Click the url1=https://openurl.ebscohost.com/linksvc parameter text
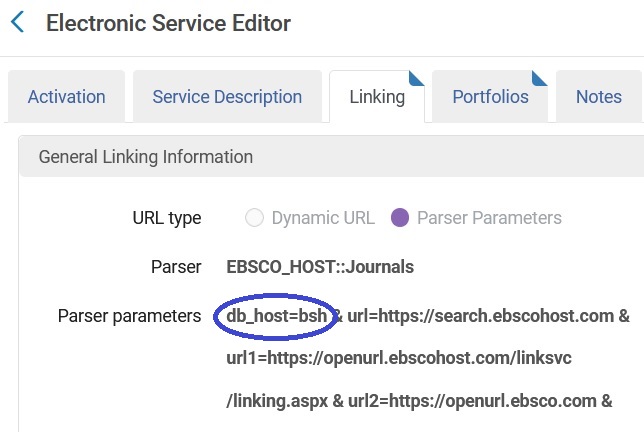Viewport: 644px width, 432px height. (399, 358)
